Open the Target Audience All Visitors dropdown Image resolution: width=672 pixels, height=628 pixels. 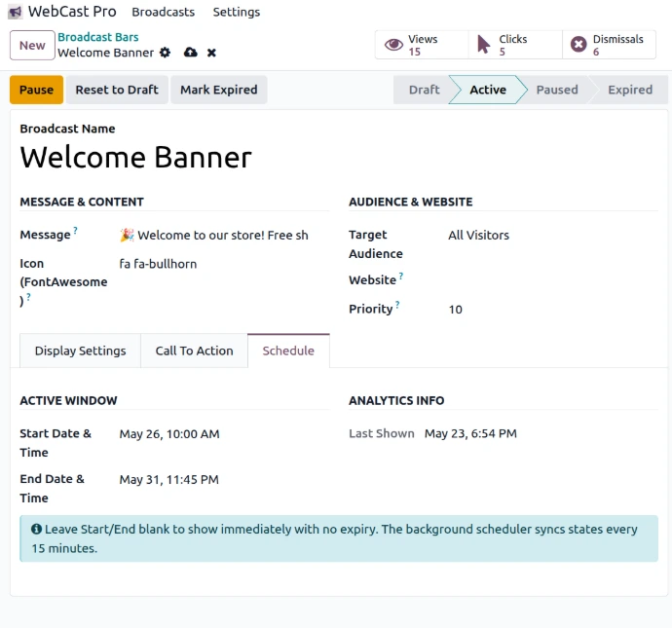[553, 236]
